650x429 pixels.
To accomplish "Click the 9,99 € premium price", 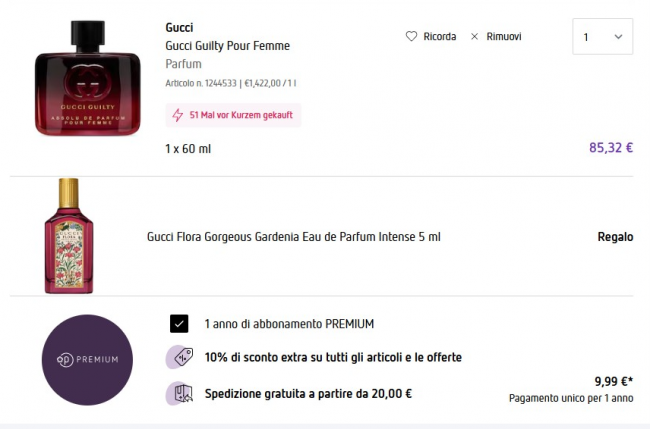I will pyautogui.click(x=613, y=381).
